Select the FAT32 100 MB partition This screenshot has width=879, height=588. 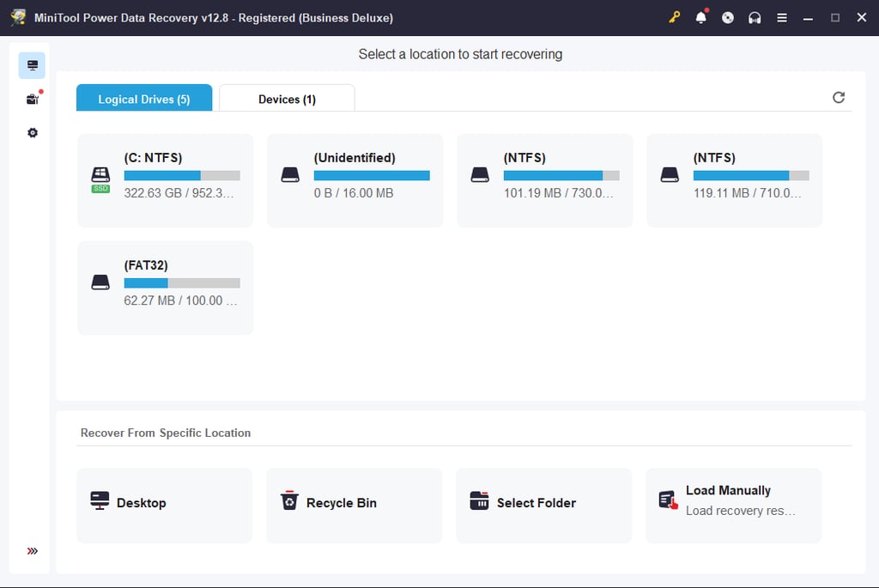point(166,288)
